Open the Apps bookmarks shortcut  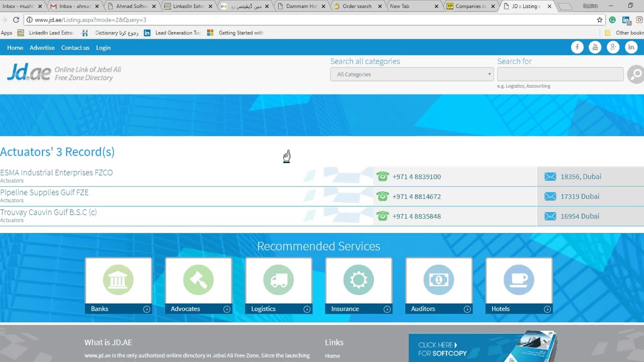tap(7, 33)
